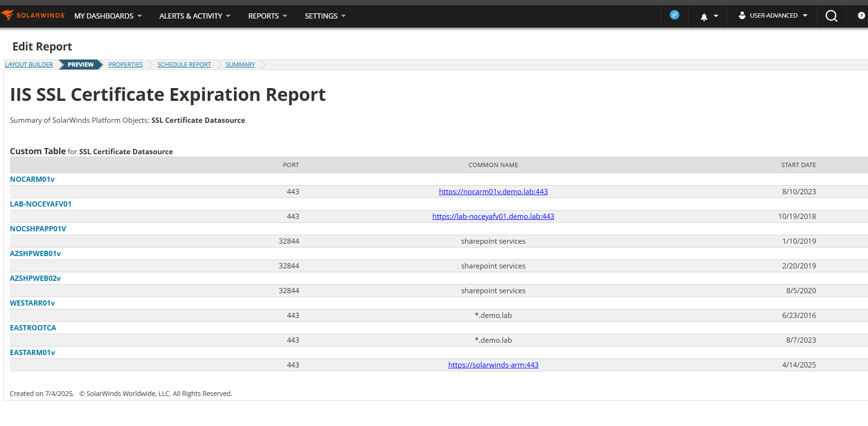Image resolution: width=868 pixels, height=426 pixels.
Task: Click the start date 8/7/2023
Action: tap(801, 340)
